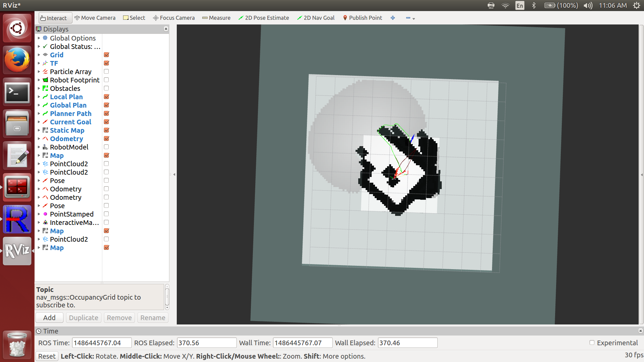
Task: Click the Obstacles grid cells icon
Action: pyautogui.click(x=45, y=88)
